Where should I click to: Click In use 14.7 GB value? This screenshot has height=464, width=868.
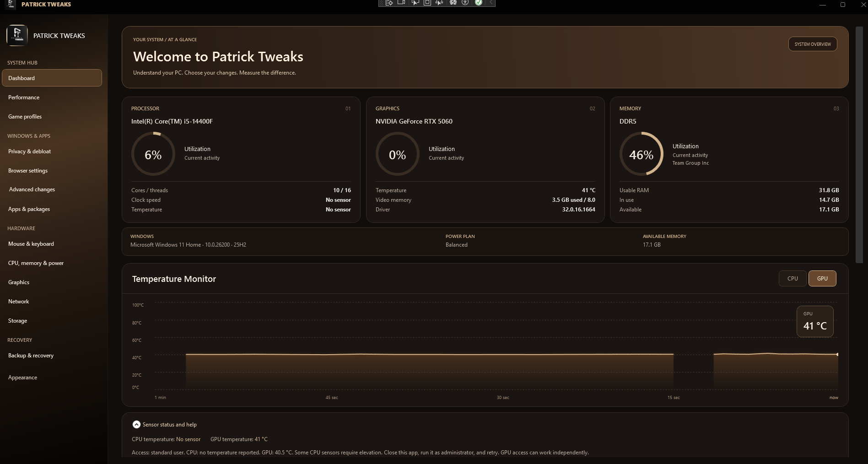tap(829, 200)
